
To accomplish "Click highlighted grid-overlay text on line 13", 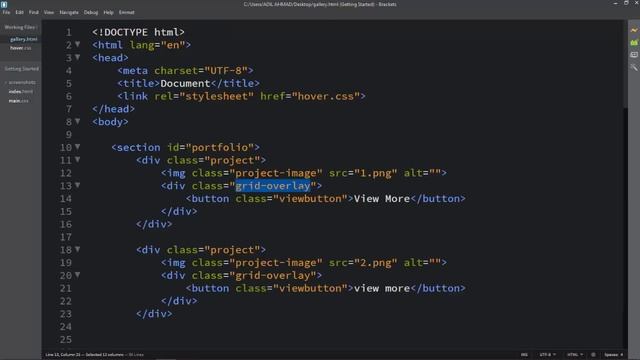I will pyautogui.click(x=273, y=186).
